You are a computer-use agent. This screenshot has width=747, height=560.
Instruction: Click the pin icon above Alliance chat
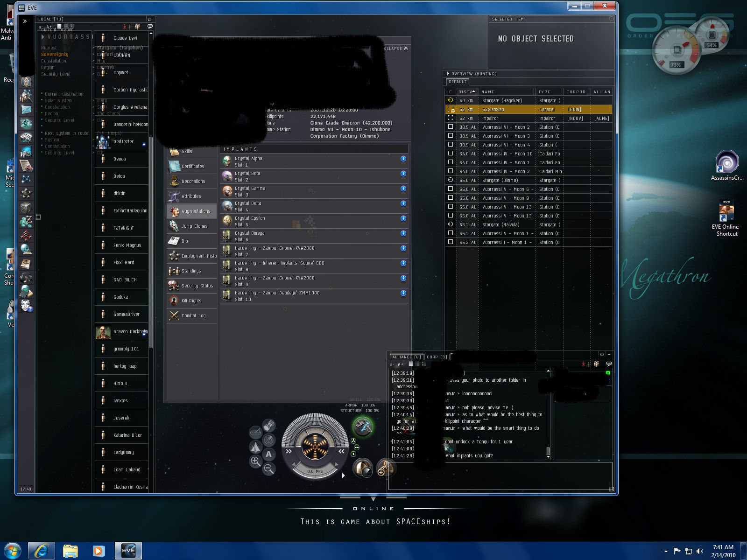click(x=602, y=354)
